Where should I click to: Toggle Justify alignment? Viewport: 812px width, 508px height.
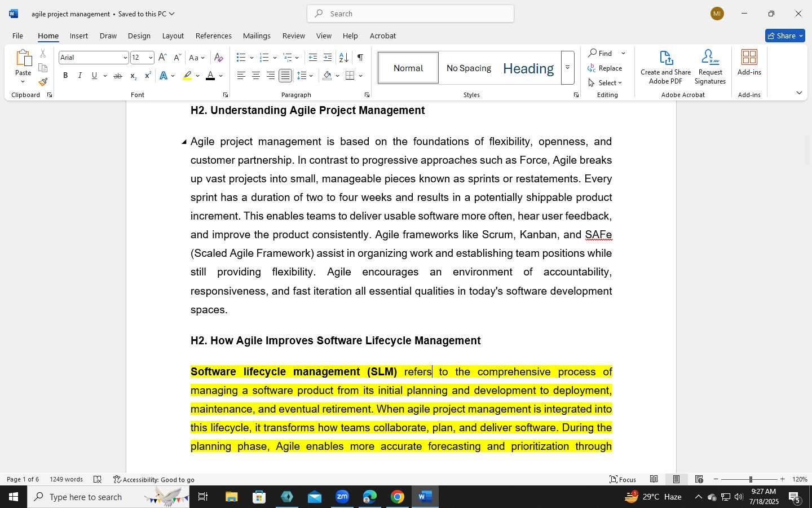click(x=285, y=76)
